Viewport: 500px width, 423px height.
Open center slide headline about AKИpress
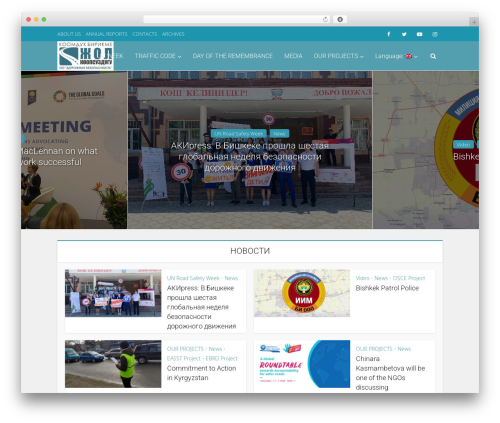pos(250,156)
